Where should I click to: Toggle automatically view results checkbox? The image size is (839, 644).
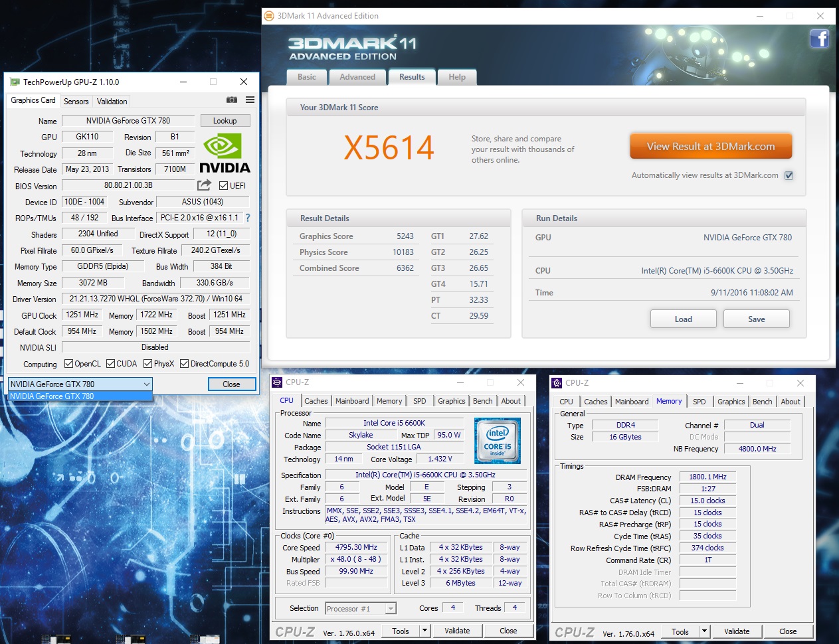789,176
